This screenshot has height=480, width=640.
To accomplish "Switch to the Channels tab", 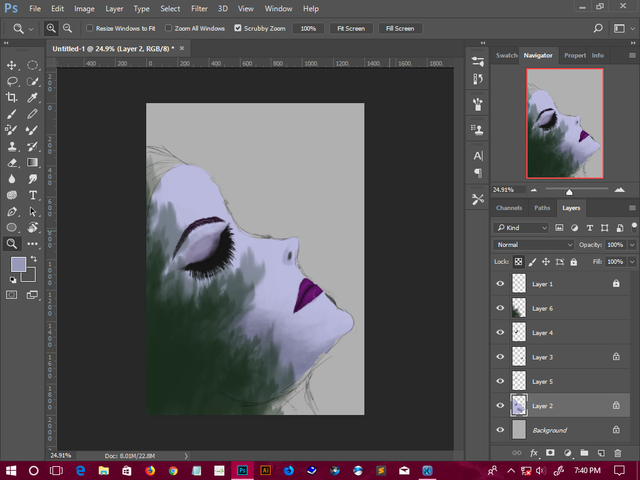I will [x=509, y=208].
